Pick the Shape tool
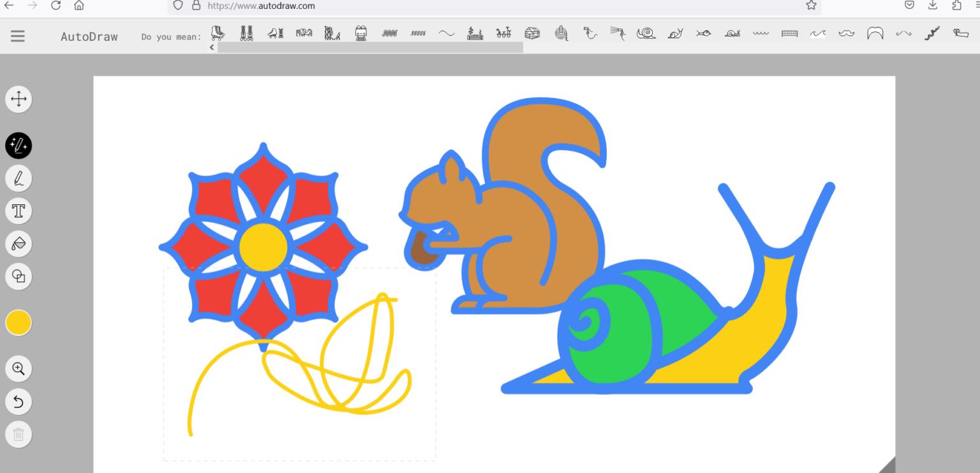 (x=19, y=276)
